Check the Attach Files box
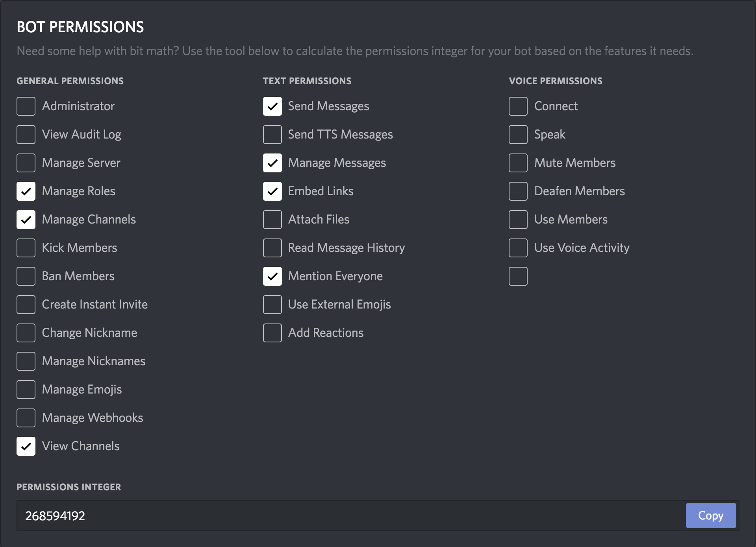Viewport: 756px width, 547px height. pos(272,220)
